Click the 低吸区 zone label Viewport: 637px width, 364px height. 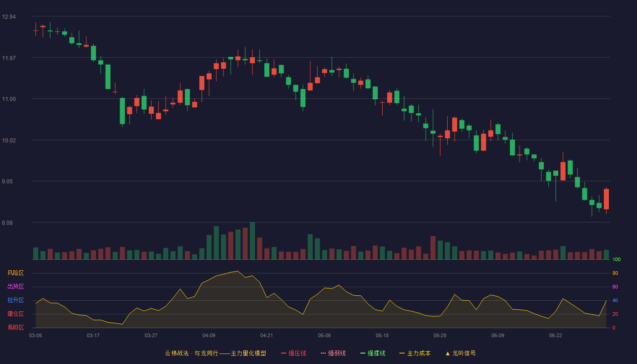[15, 328]
